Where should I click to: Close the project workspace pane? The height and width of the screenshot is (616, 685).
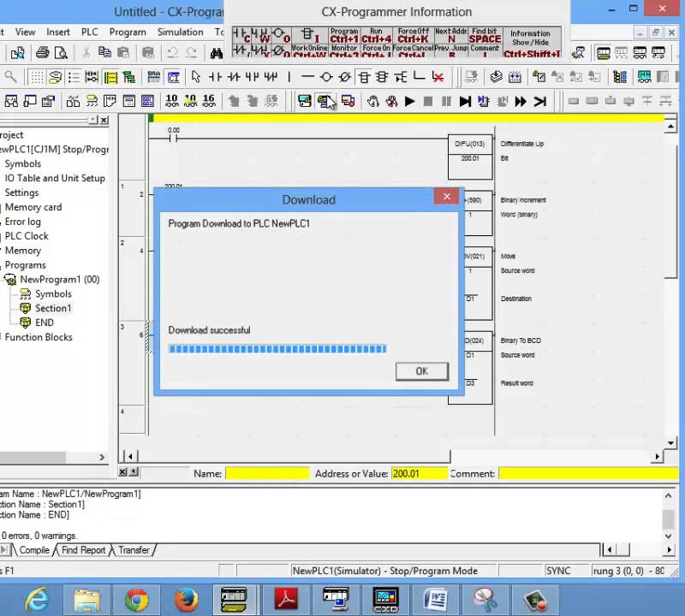coord(104,120)
